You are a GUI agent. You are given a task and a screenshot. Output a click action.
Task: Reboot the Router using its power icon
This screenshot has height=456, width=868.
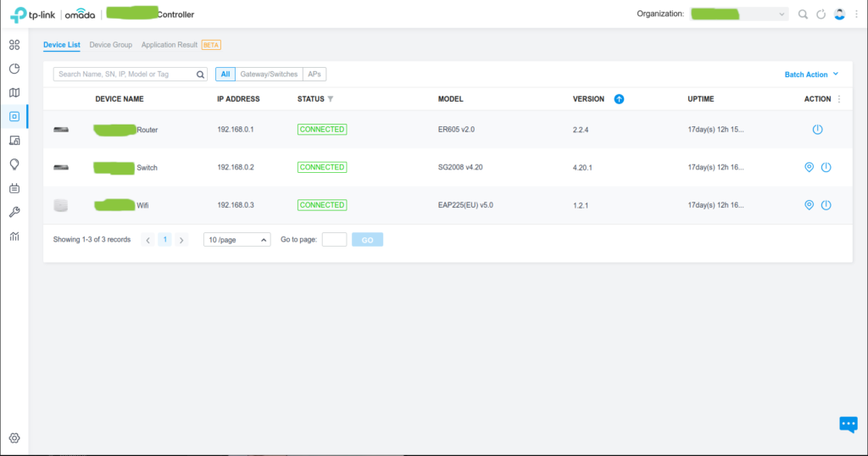[x=817, y=130]
